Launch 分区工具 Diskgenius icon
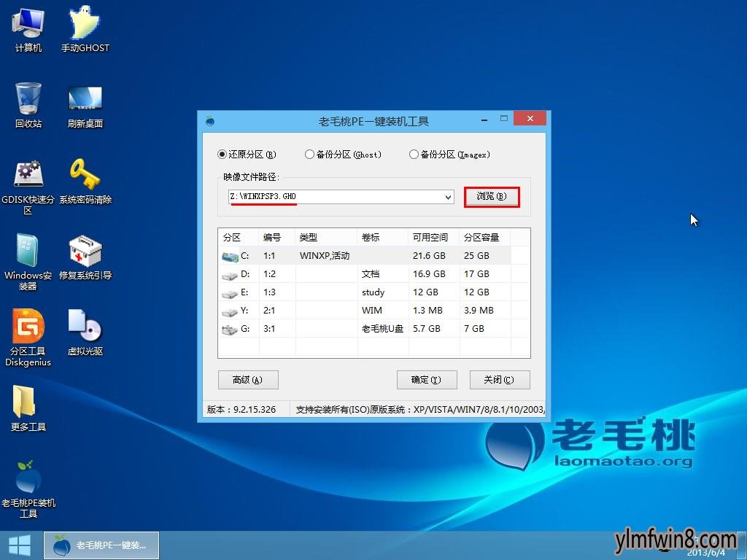The height and width of the screenshot is (560, 747). 28,338
